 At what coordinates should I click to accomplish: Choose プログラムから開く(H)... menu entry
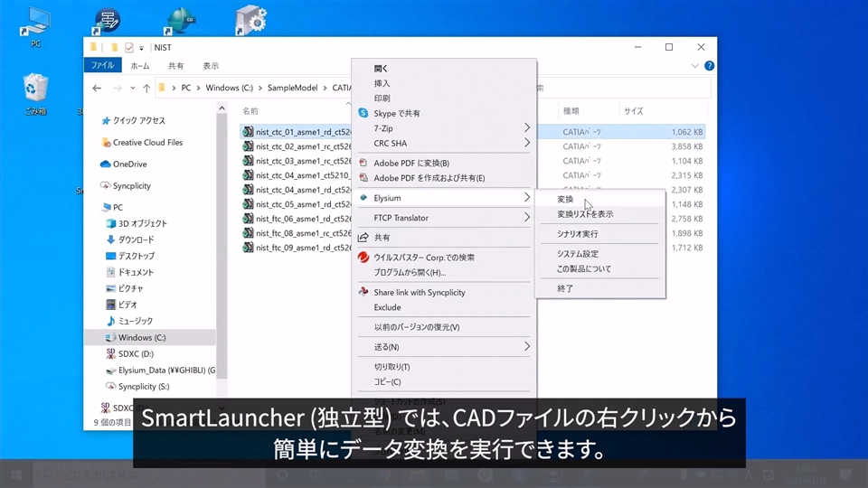[x=410, y=272]
